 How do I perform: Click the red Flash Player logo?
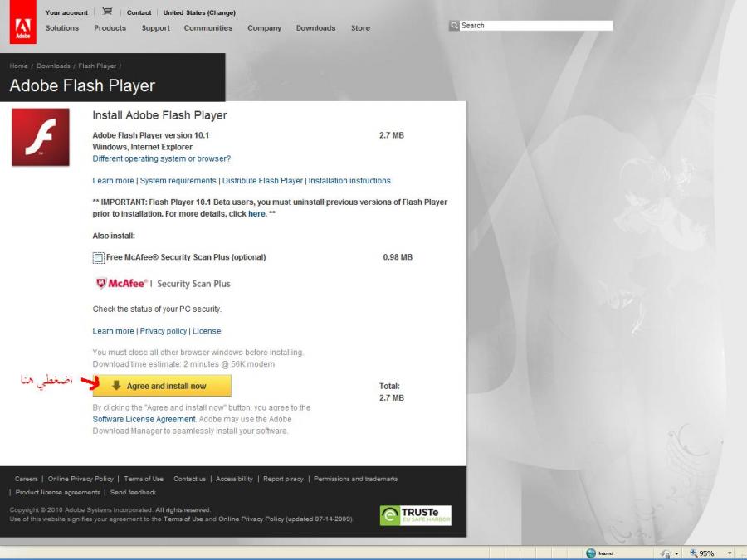[40, 137]
